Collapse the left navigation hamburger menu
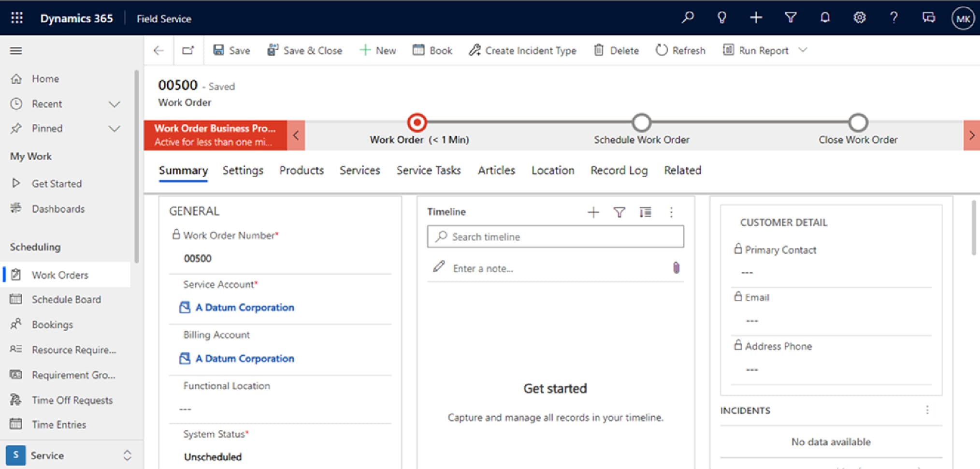Image resolution: width=980 pixels, height=469 pixels. (16, 51)
